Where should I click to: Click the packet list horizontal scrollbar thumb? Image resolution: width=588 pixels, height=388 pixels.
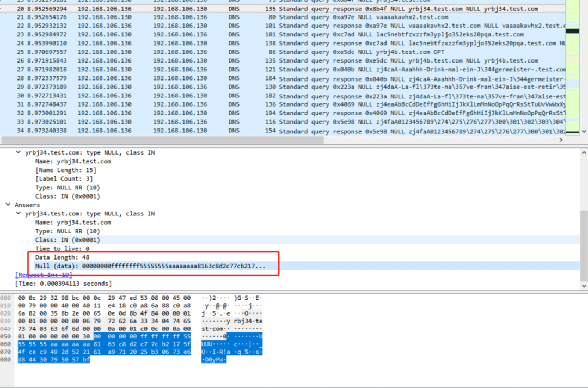[162, 140]
